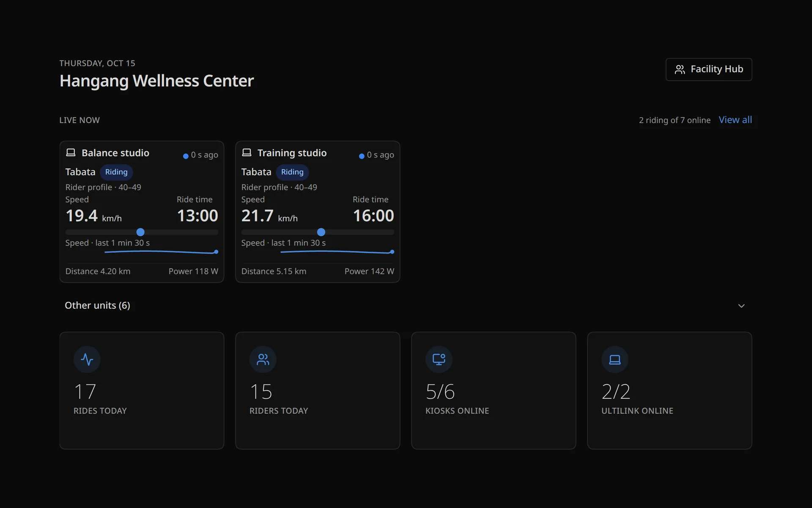
Task: Click the ULTILINK ONLINE label
Action: [637, 411]
